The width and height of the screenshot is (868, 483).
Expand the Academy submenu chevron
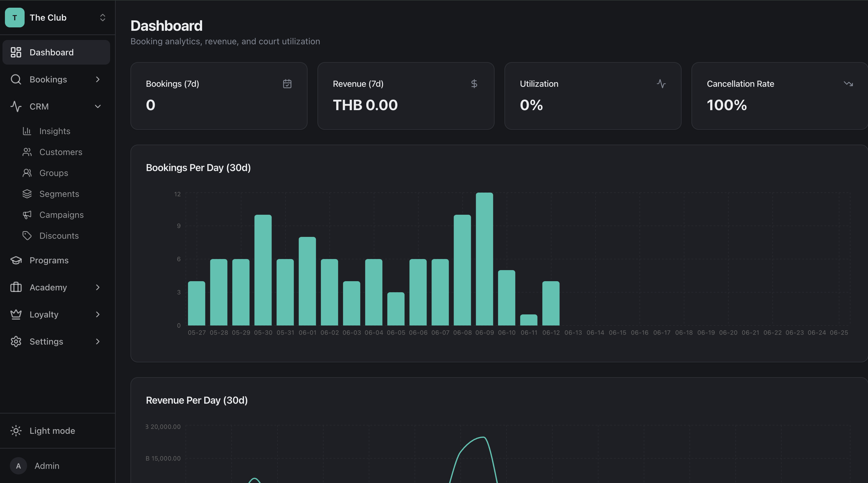(x=98, y=287)
